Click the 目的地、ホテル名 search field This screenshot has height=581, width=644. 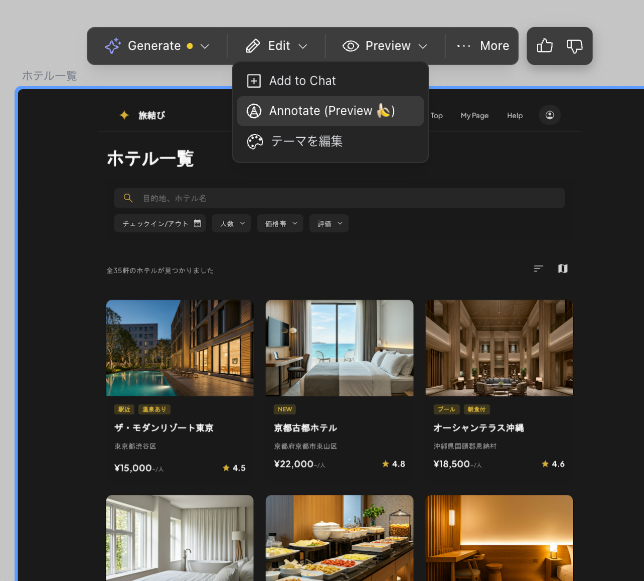(340, 198)
